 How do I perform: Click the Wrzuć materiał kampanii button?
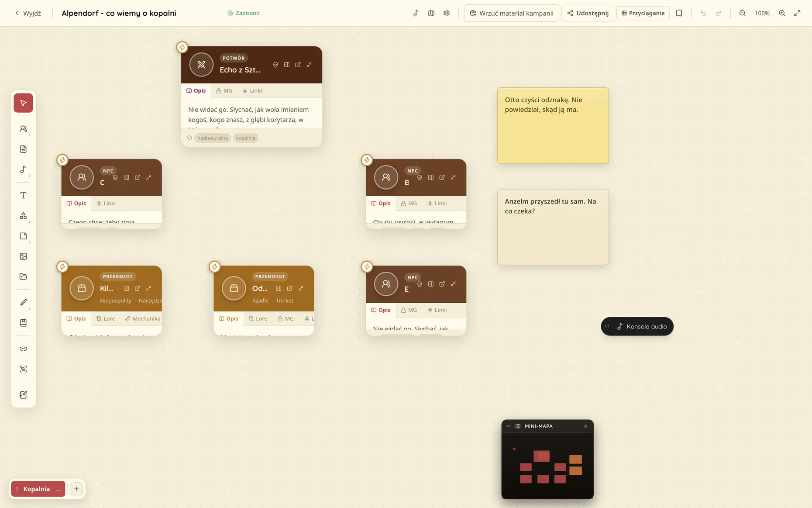(x=511, y=13)
